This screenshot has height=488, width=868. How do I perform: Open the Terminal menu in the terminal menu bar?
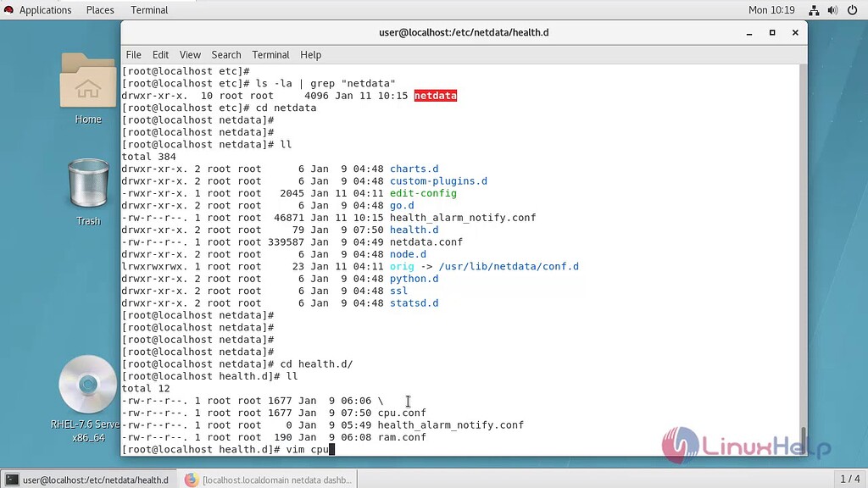click(270, 54)
